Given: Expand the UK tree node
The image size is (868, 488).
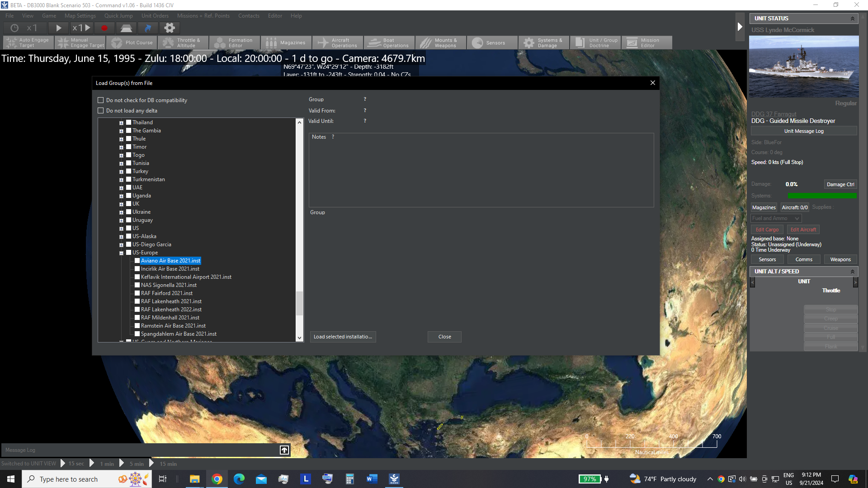Looking at the screenshot, I should pos(121,204).
